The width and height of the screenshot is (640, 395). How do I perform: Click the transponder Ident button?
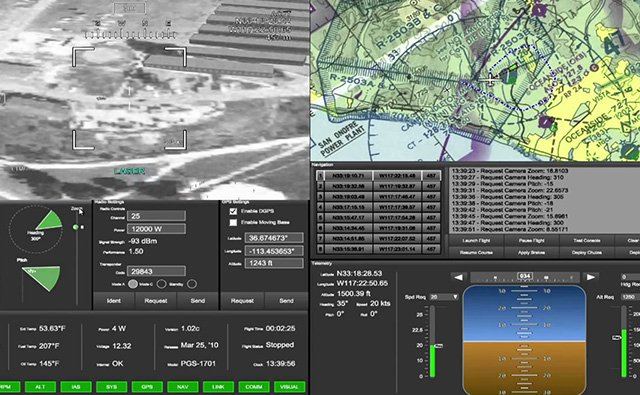point(114,301)
